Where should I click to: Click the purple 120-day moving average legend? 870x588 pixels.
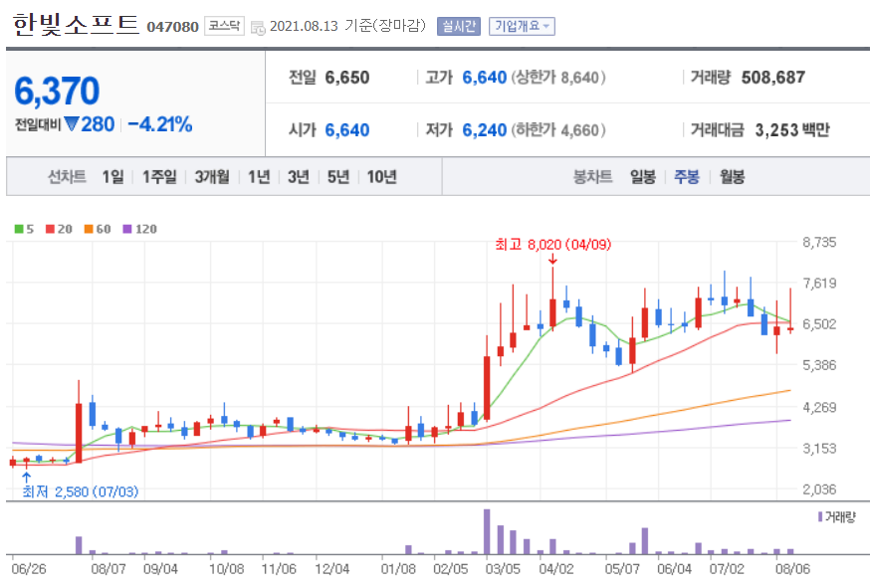139,229
